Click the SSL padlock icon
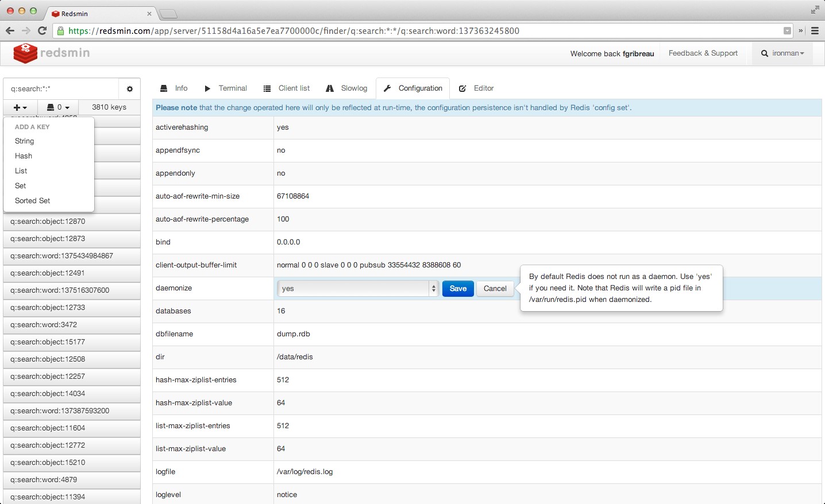 (x=61, y=31)
